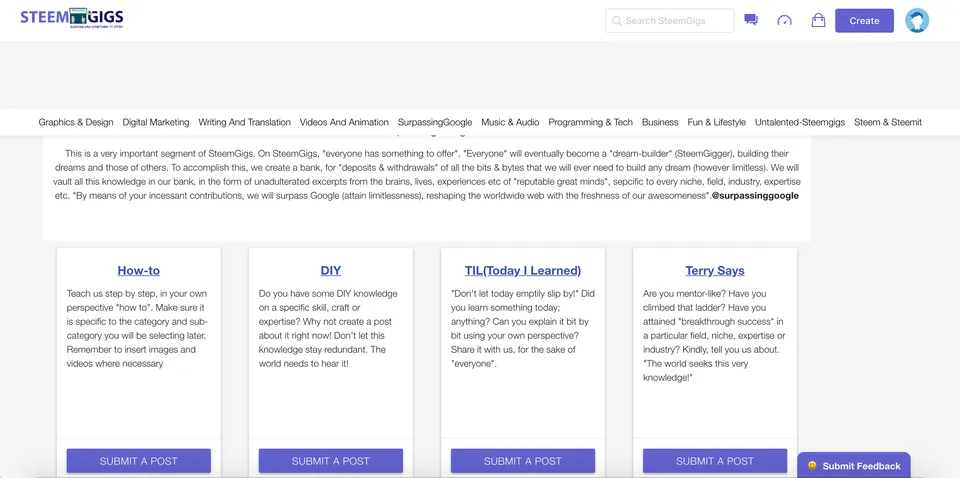Screen dimensions: 960x478
Task: Open the Music & Audio category
Action: pos(510,122)
